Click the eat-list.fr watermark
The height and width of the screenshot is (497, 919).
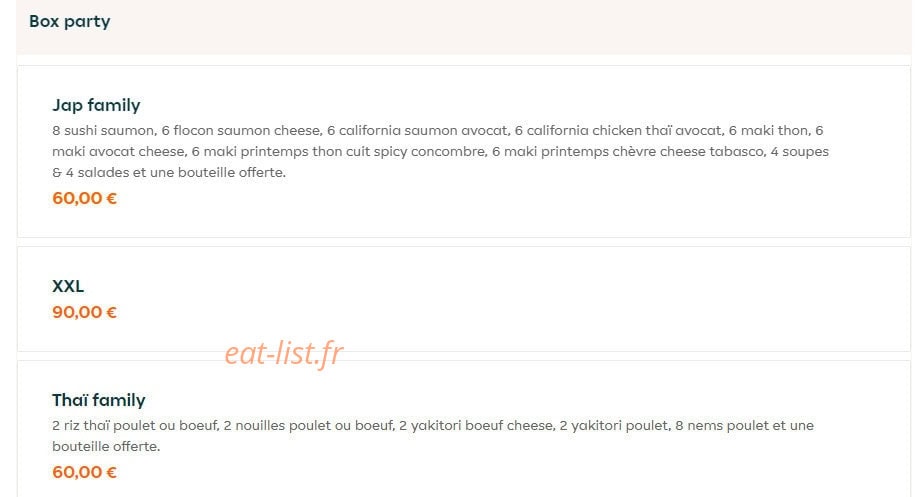pos(284,353)
